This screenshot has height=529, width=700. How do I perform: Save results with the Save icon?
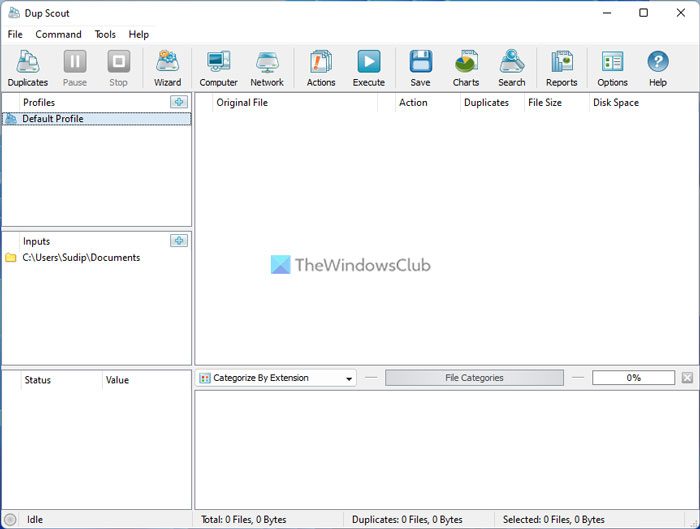tap(421, 68)
